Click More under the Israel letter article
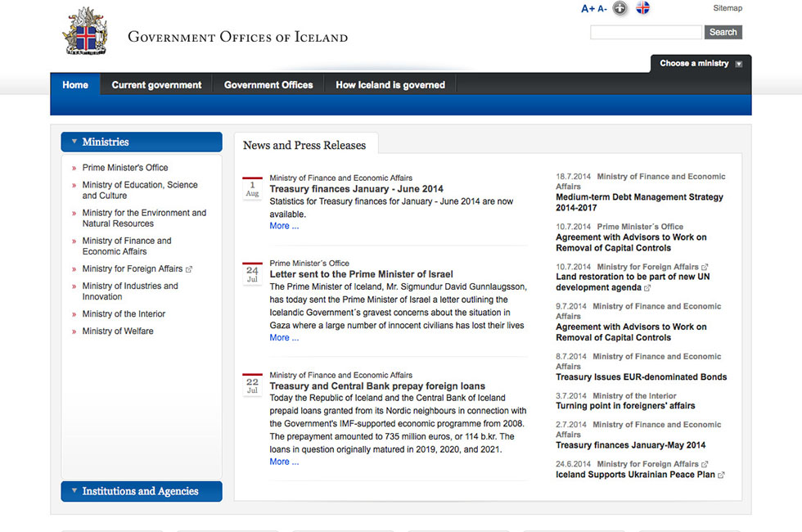The height and width of the screenshot is (532, 802). 285,337
